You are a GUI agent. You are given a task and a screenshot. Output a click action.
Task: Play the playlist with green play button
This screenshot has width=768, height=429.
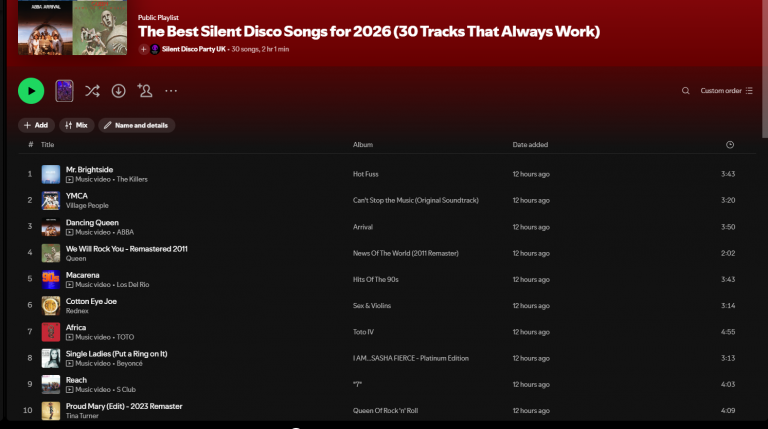point(31,91)
